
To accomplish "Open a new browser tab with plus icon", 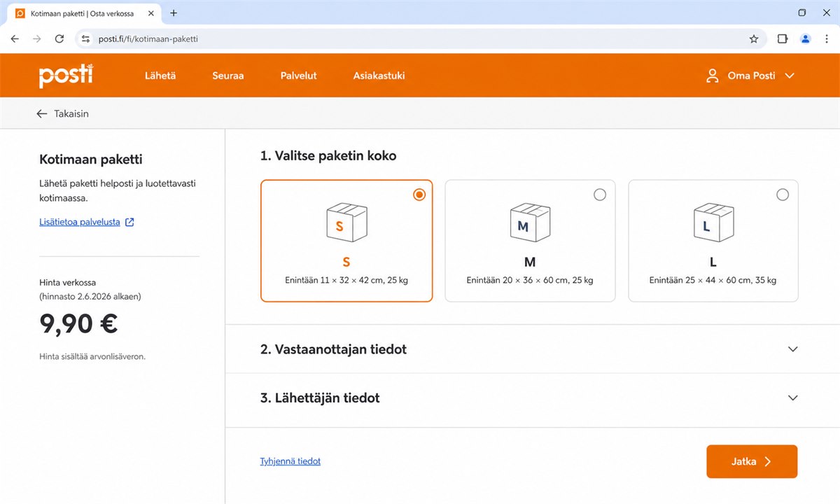I will pyautogui.click(x=174, y=13).
